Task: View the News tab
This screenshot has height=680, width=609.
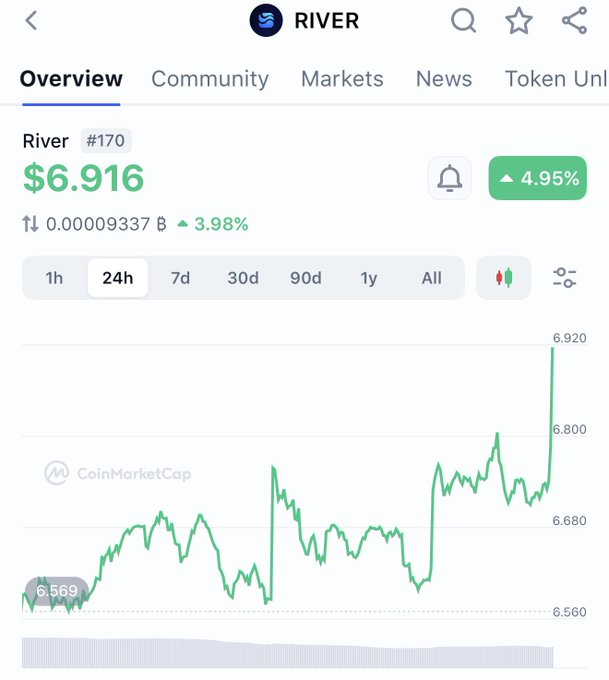Action: (x=444, y=79)
